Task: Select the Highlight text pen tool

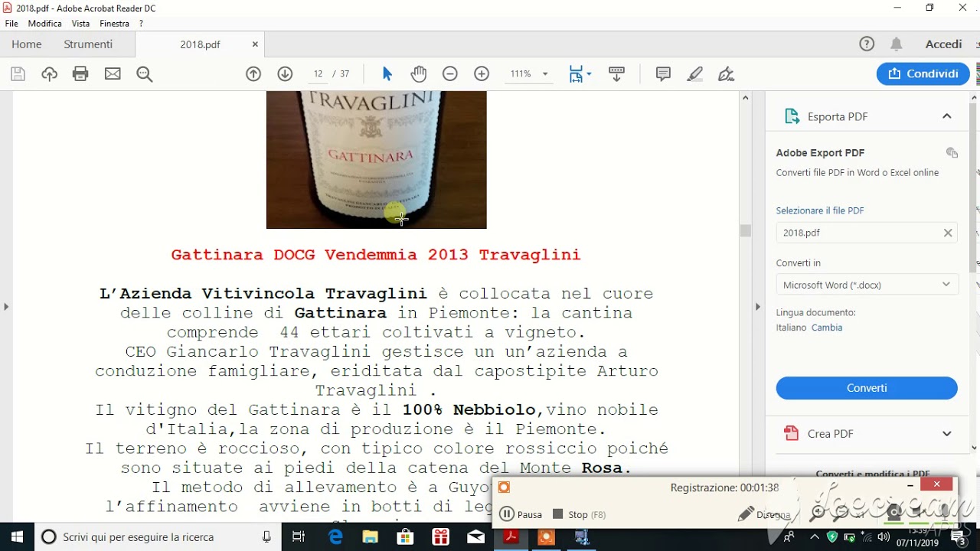Action: (694, 74)
